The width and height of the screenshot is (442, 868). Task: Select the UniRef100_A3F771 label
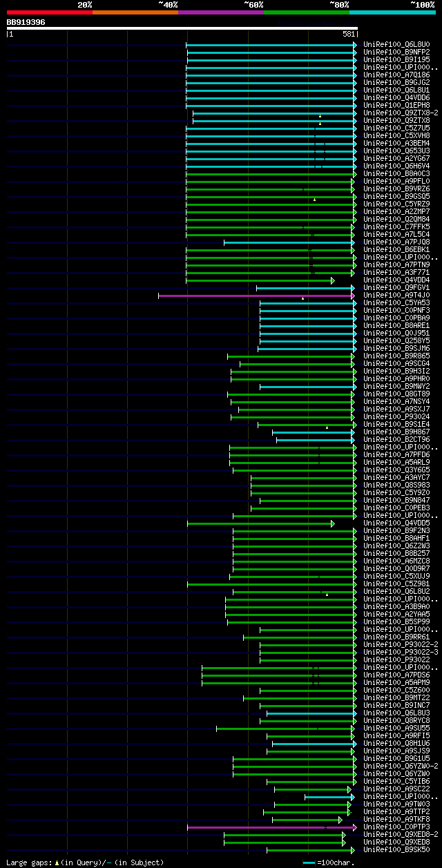[x=396, y=273]
